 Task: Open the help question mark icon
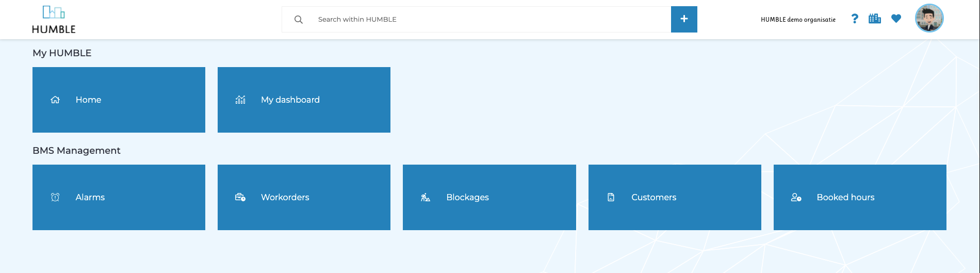tap(855, 19)
